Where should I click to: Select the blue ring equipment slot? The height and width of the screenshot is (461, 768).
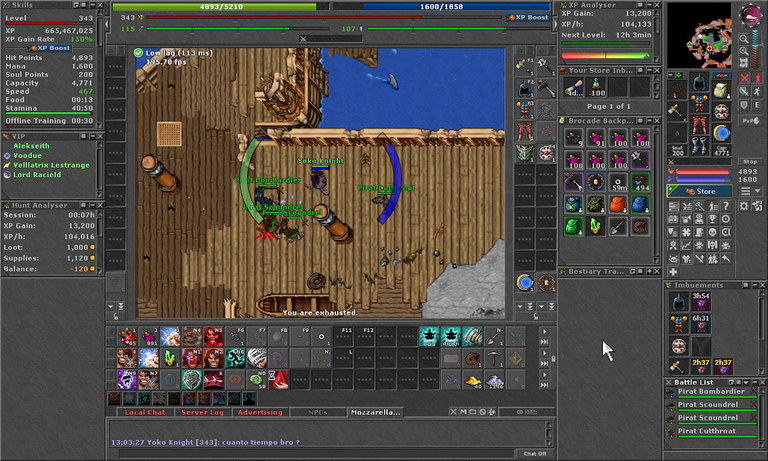point(721,133)
